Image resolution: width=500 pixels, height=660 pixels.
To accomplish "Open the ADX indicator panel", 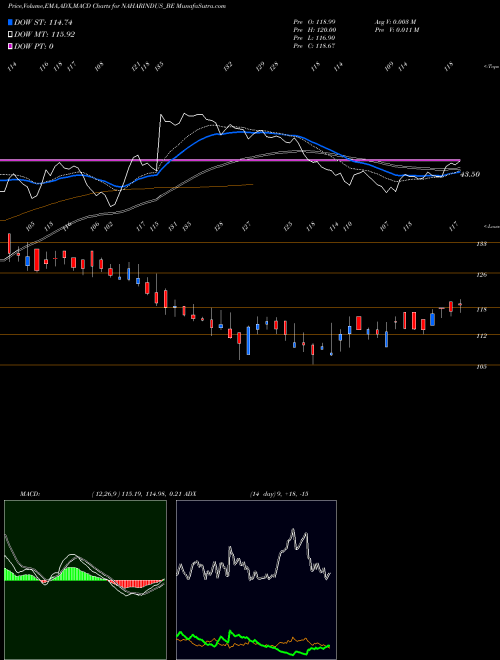I will [256, 580].
